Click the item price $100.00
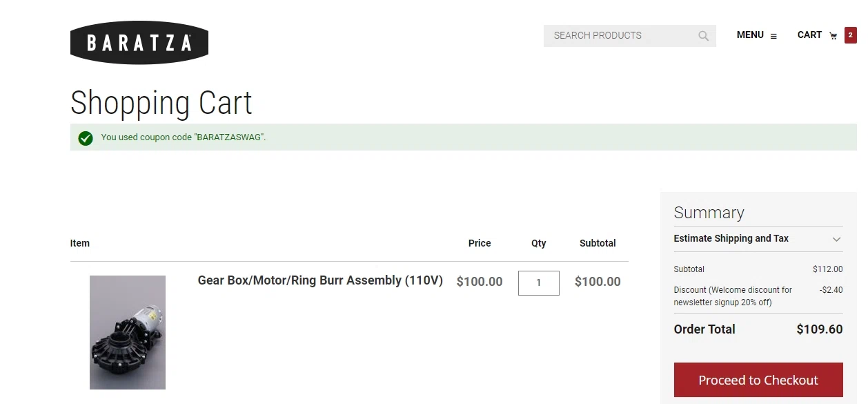This screenshot has height=404, width=868. 480,282
